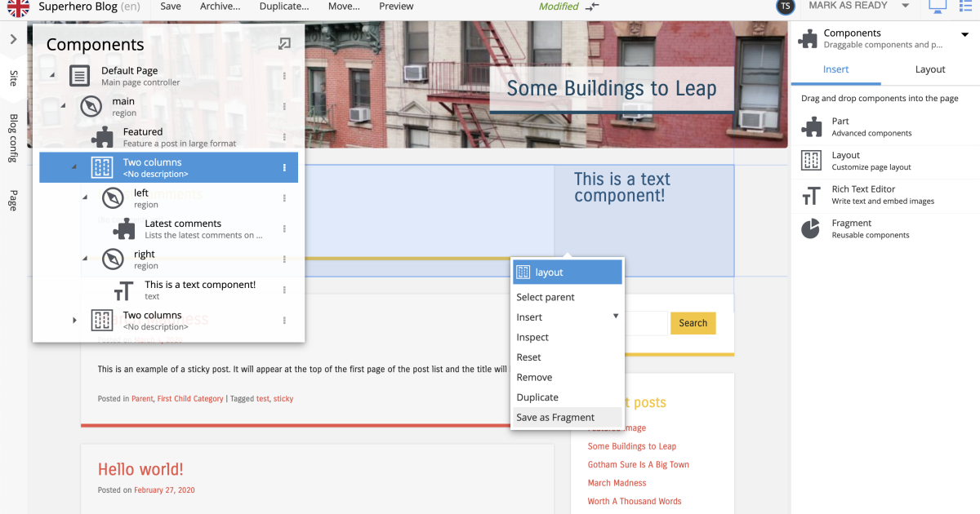Select the Part advanced components icon

pyautogui.click(x=808, y=126)
